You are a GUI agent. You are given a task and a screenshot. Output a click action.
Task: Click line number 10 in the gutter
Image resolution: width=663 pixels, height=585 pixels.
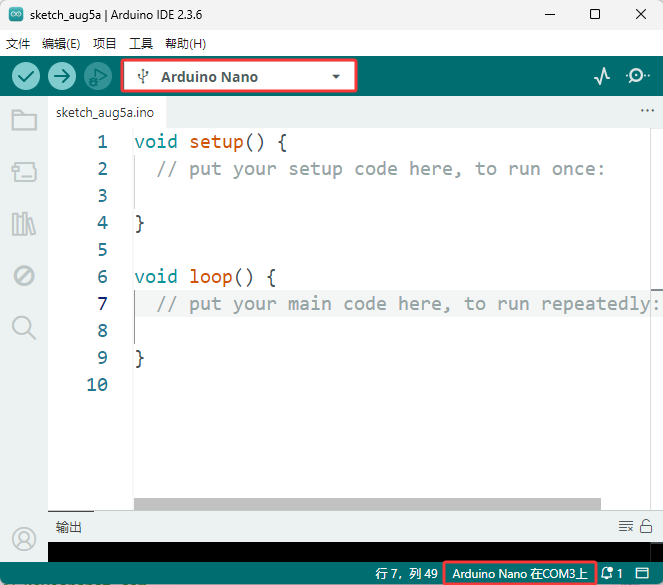pos(97,385)
